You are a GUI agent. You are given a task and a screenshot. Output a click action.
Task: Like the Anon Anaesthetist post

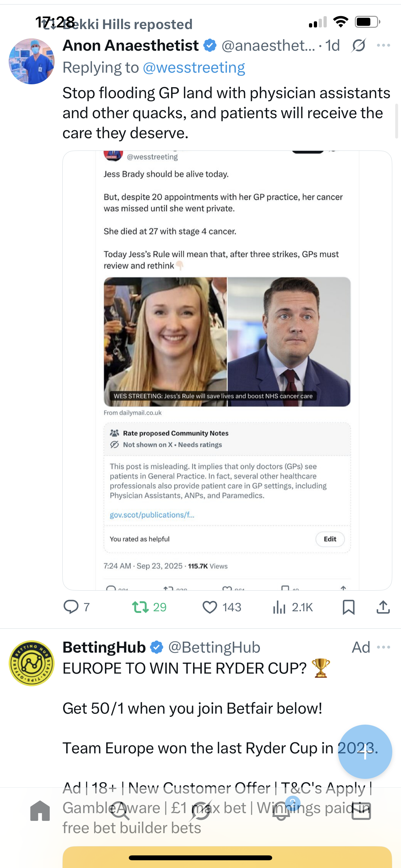point(210,607)
